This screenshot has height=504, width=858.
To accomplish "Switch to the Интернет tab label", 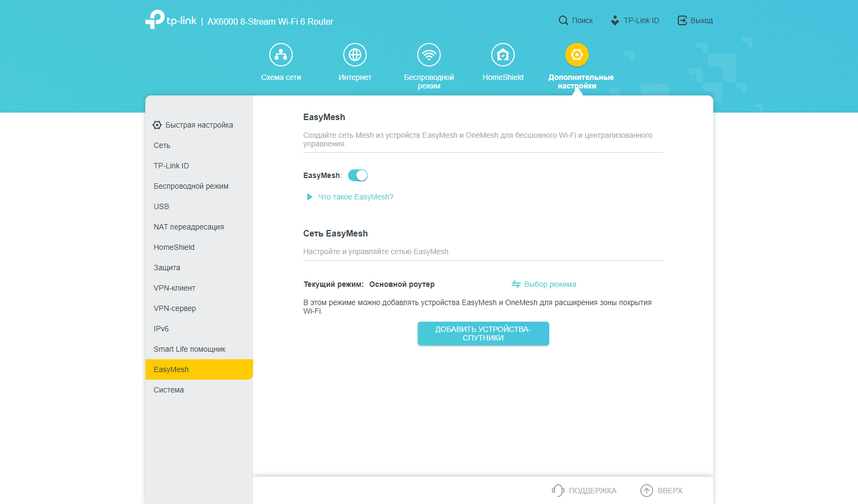I will click(355, 77).
